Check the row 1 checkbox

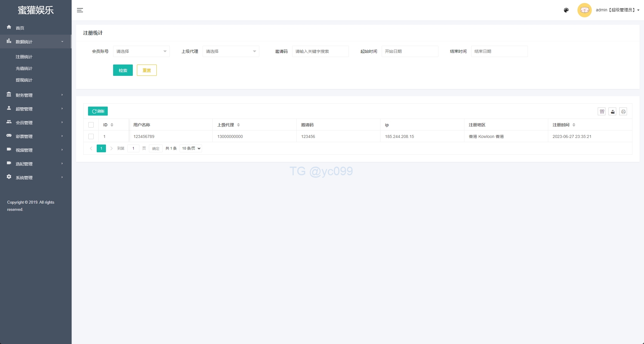click(91, 136)
